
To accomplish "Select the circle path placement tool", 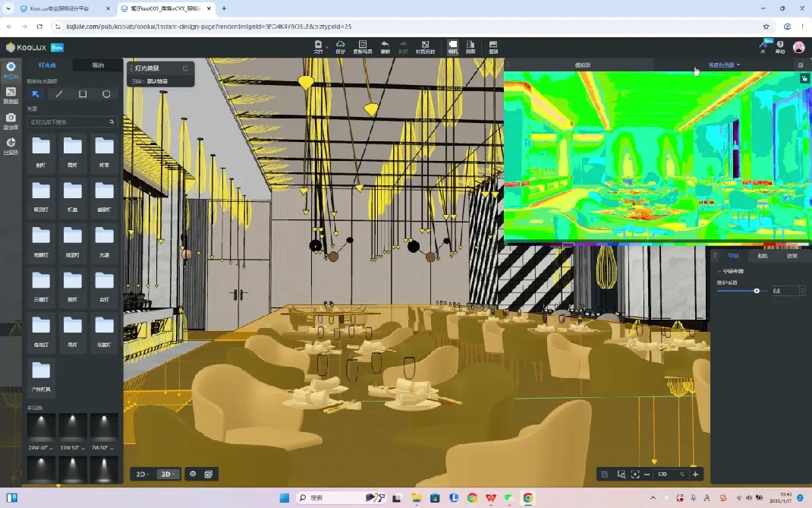I will tap(106, 94).
